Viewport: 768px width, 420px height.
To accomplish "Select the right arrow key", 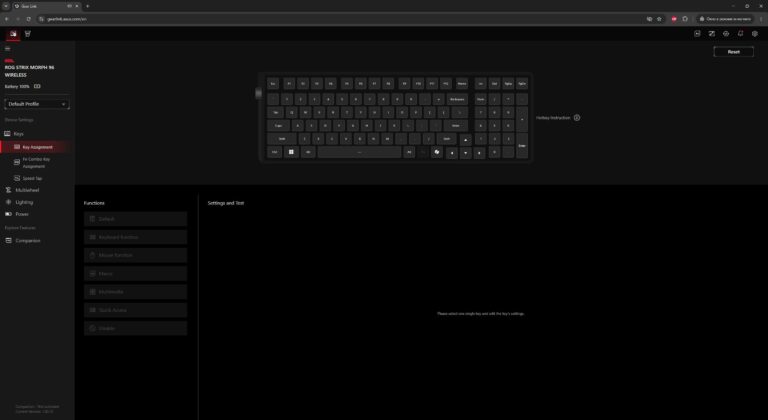I will [480, 153].
